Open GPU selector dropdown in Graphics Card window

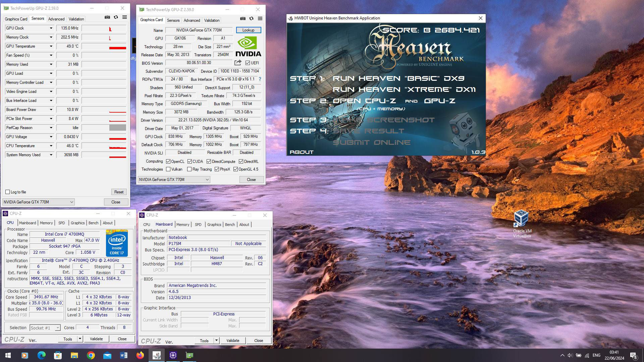click(174, 180)
